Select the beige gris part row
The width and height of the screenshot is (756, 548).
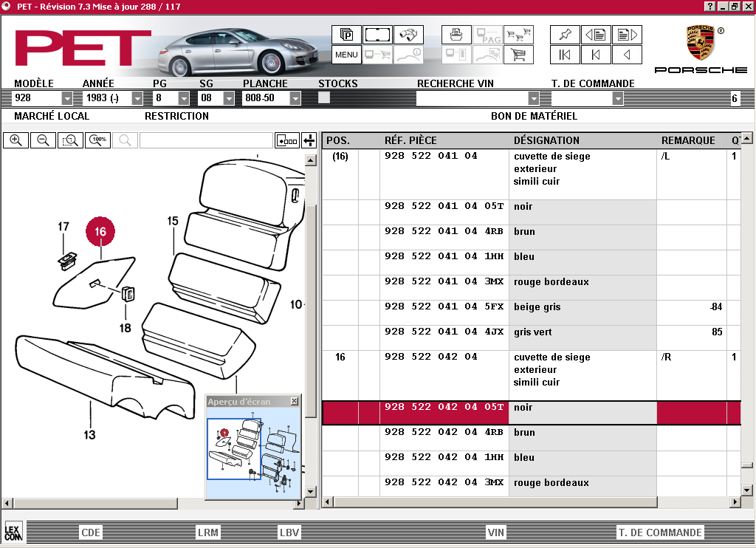(532, 312)
